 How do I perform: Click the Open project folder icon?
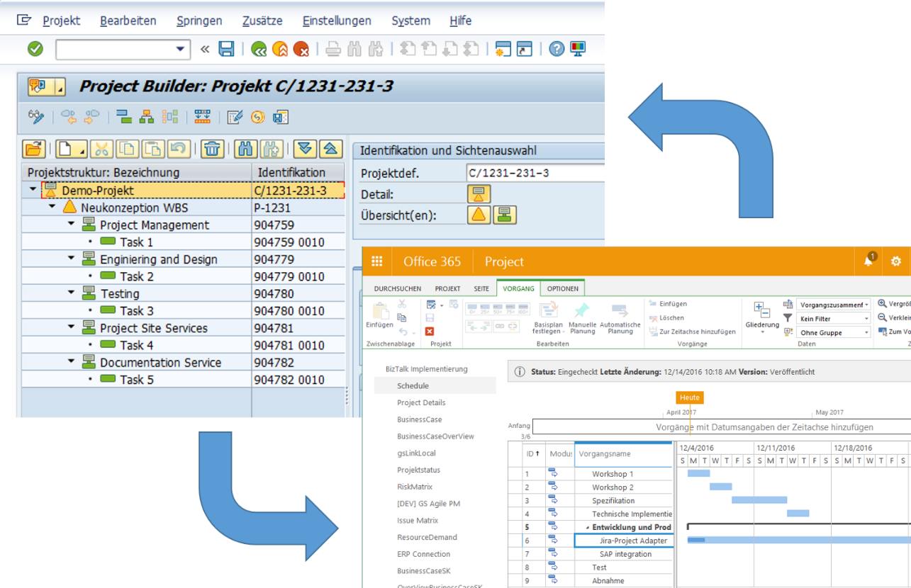pos(34,149)
